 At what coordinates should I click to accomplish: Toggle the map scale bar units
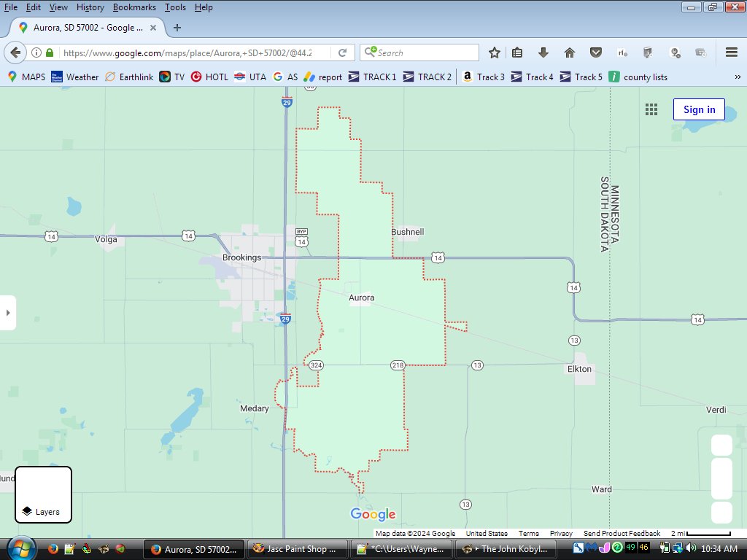click(700, 534)
